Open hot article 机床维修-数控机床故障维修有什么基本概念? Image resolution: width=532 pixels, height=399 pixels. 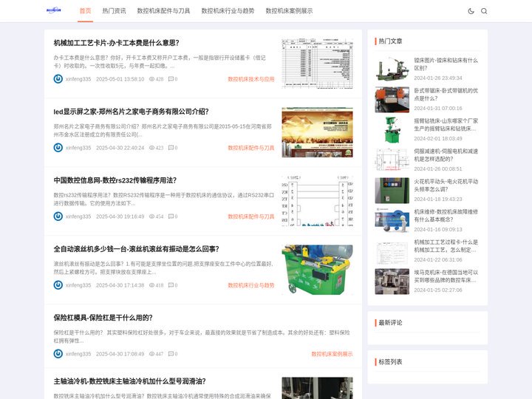click(446, 216)
